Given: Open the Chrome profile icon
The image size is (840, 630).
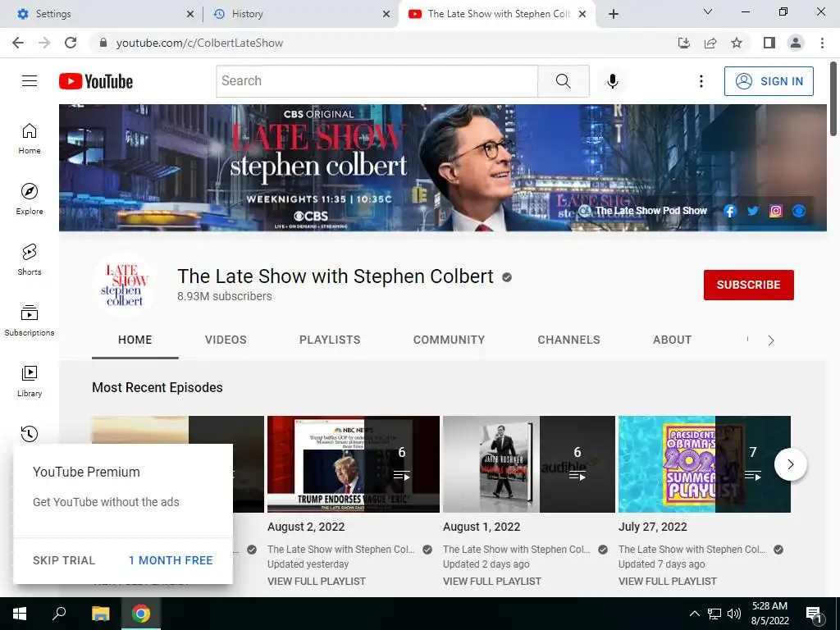Looking at the screenshot, I should click(796, 43).
